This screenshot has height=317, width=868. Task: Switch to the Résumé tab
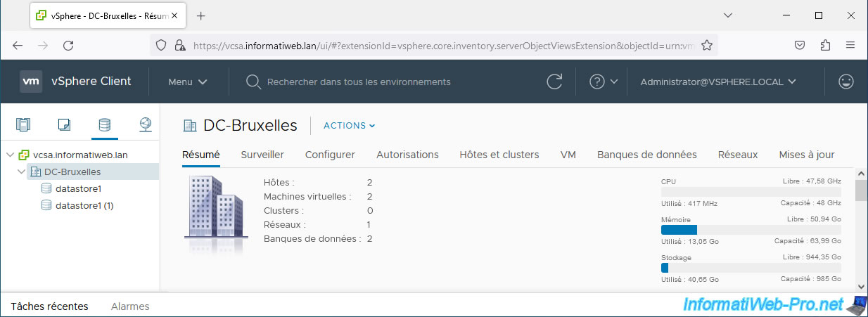coord(201,155)
